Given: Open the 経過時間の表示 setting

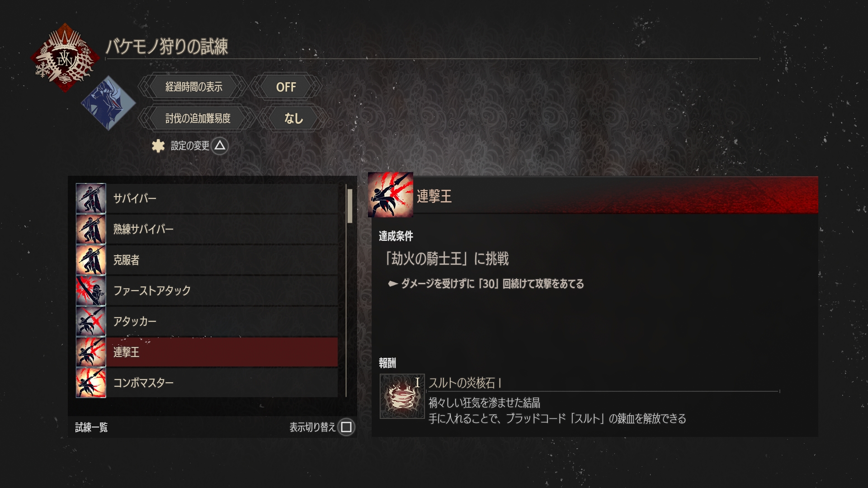Looking at the screenshot, I should click(x=193, y=87).
